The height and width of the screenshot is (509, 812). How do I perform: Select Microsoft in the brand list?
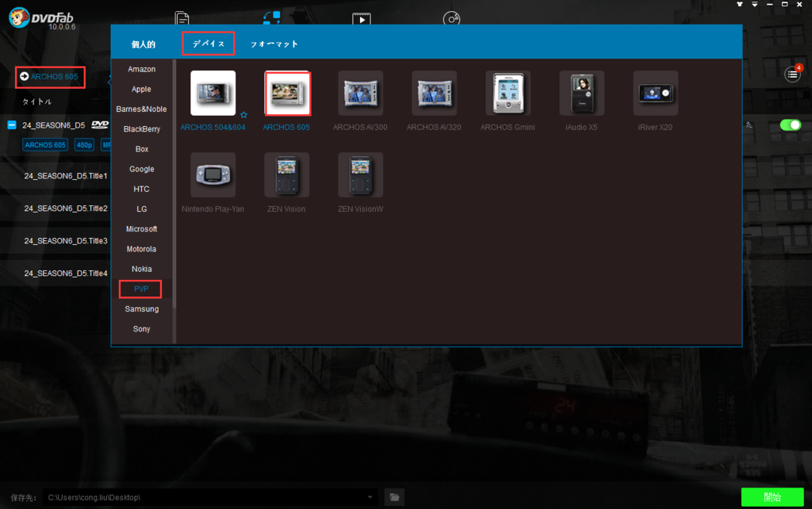141,229
